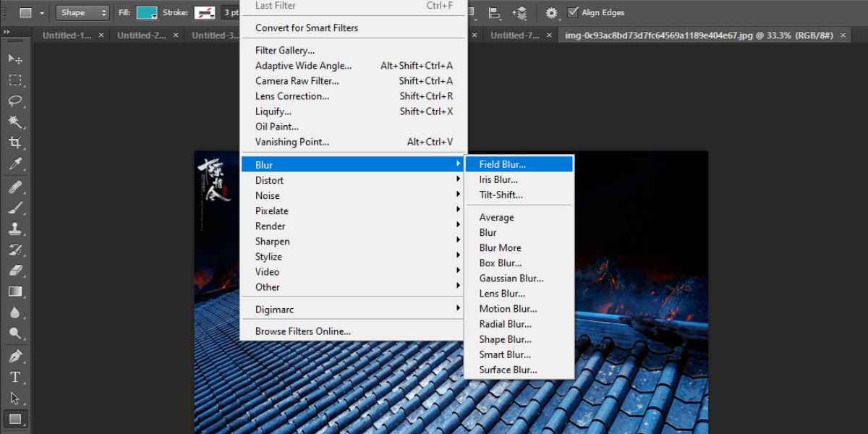Click the teal Fill color swatch
This screenshot has height=434, width=868.
coord(147,13)
